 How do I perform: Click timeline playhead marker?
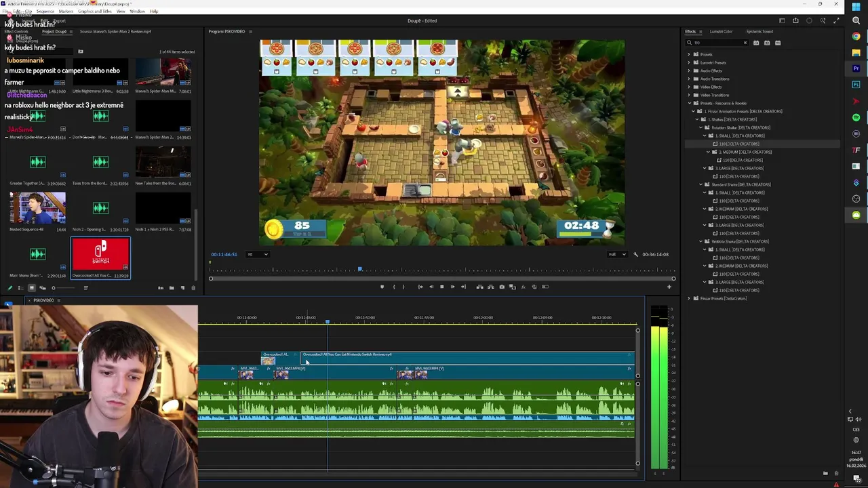pos(327,321)
